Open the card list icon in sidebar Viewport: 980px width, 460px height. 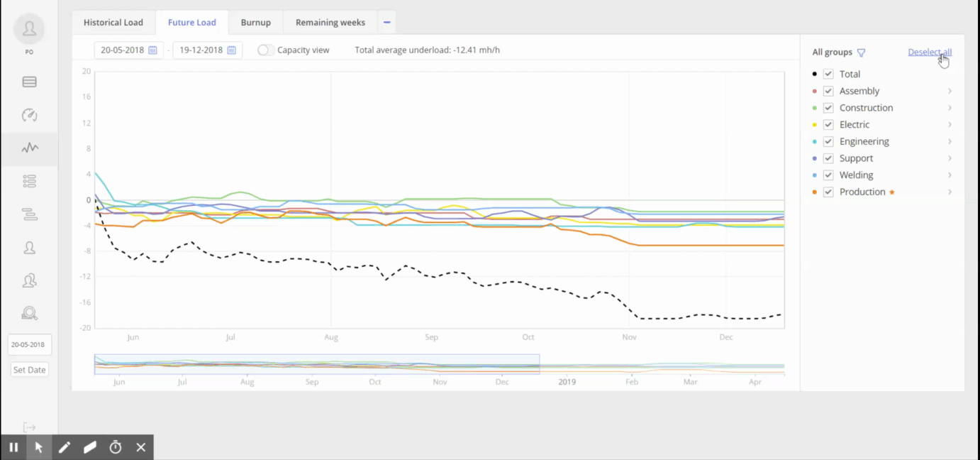click(x=29, y=82)
